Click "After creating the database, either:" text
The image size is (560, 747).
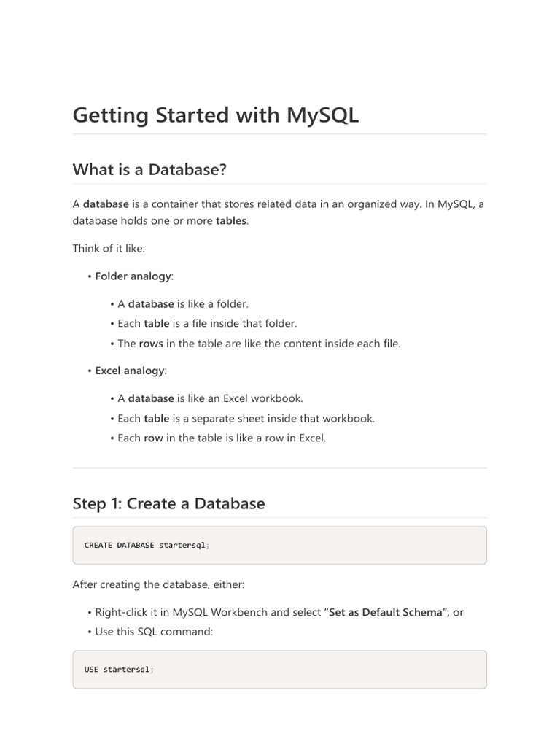tap(159, 584)
